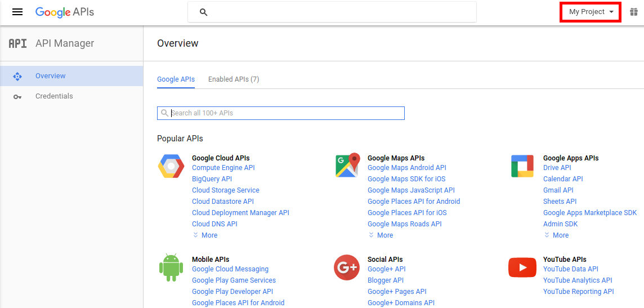Click the Google Cloud APIs heading
The width and height of the screenshot is (644, 308).
click(221, 158)
